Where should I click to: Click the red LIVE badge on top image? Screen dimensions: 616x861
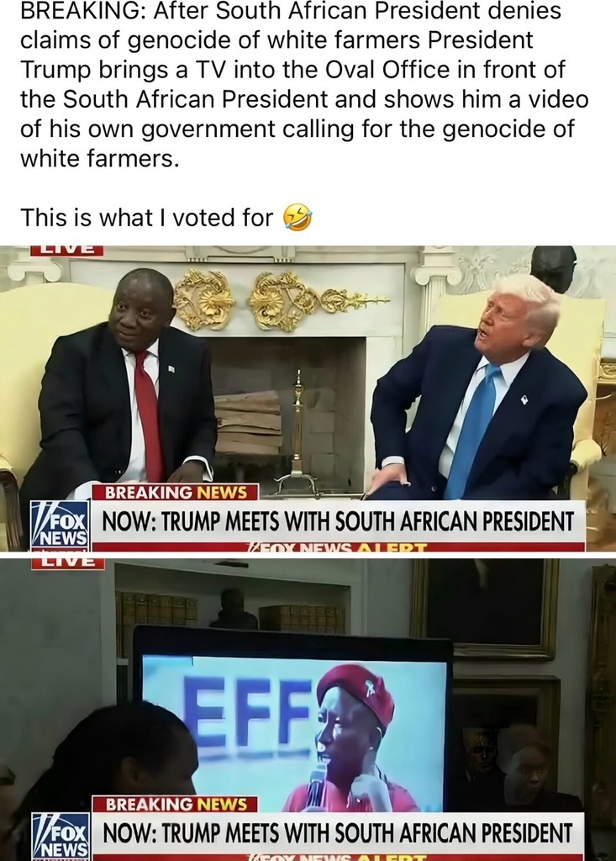point(67,251)
